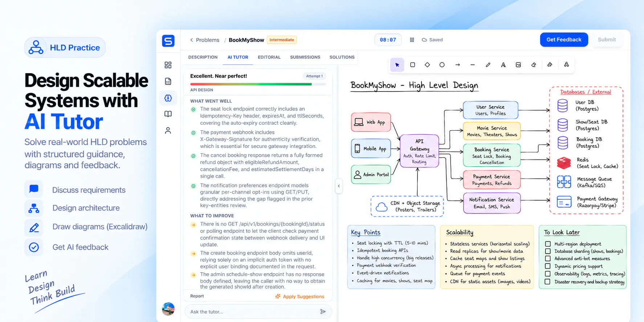
Task: Click the Get Feedback button
Action: tap(564, 40)
